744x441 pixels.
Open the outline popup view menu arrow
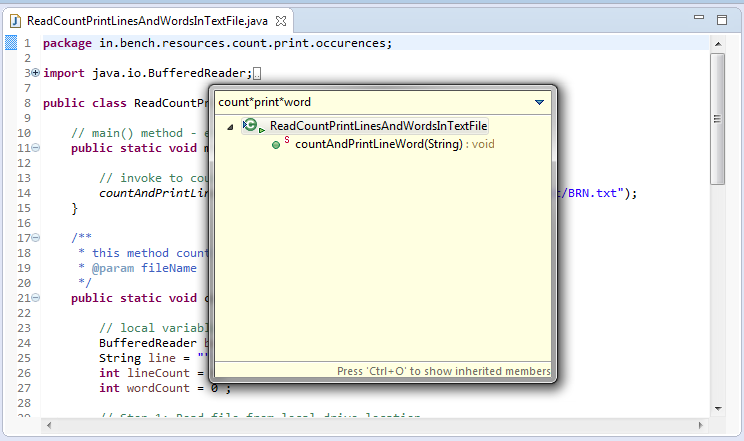[x=539, y=102]
